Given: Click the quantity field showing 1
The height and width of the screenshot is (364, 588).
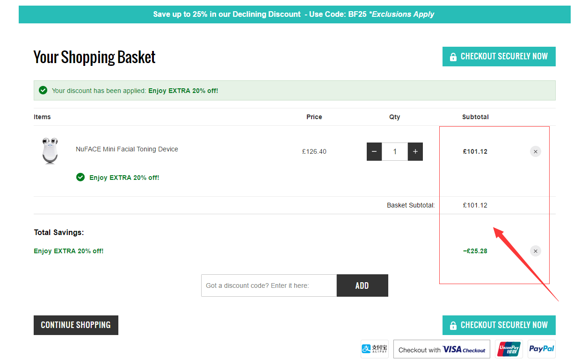Looking at the screenshot, I should coord(395,152).
